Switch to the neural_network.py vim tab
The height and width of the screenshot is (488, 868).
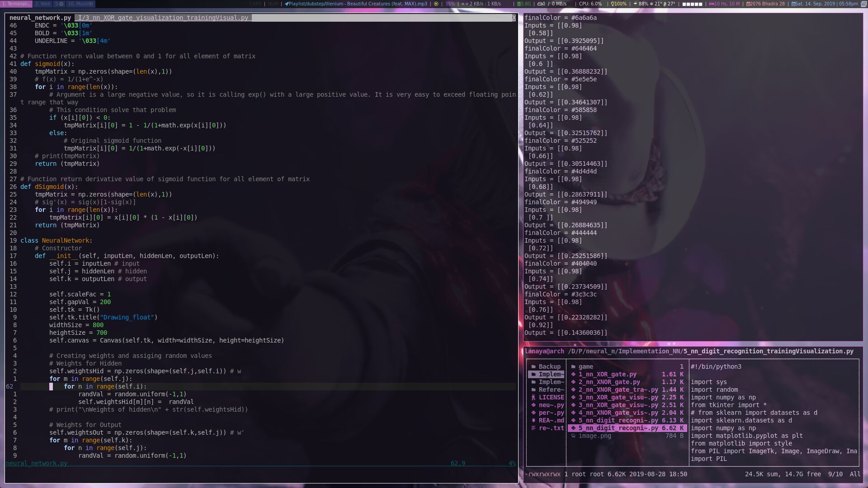click(x=40, y=18)
